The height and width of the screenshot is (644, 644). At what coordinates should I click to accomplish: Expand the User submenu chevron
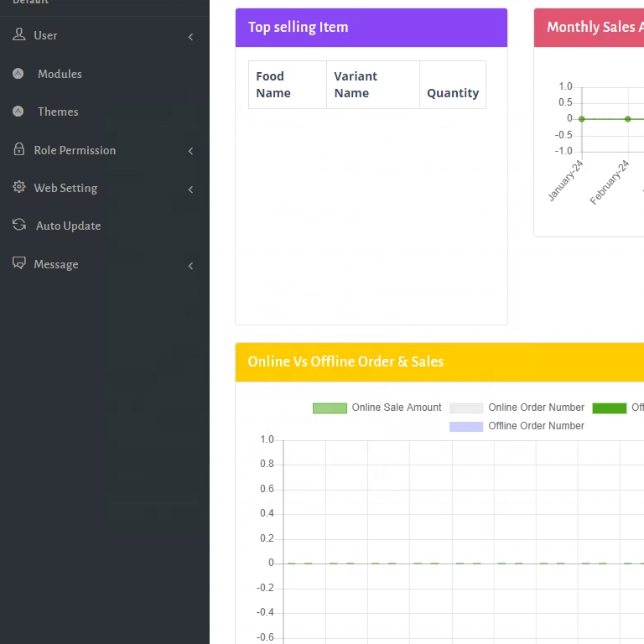click(x=190, y=37)
